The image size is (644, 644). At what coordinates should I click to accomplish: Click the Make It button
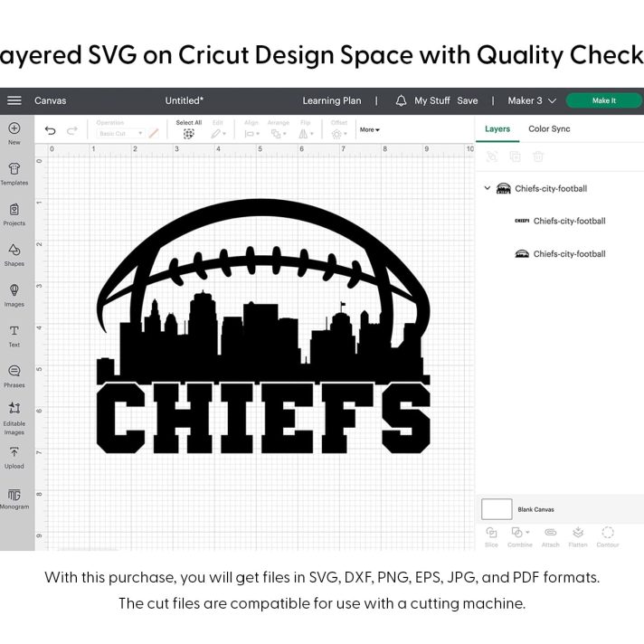click(604, 100)
